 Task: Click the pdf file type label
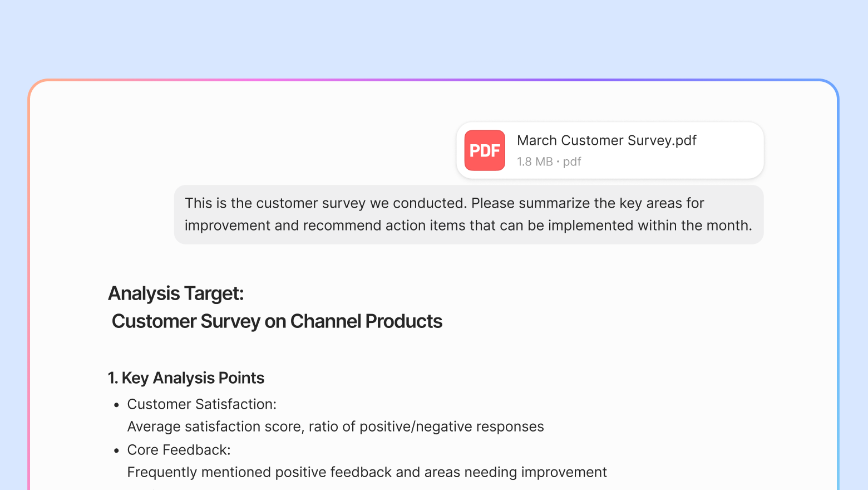pos(572,161)
